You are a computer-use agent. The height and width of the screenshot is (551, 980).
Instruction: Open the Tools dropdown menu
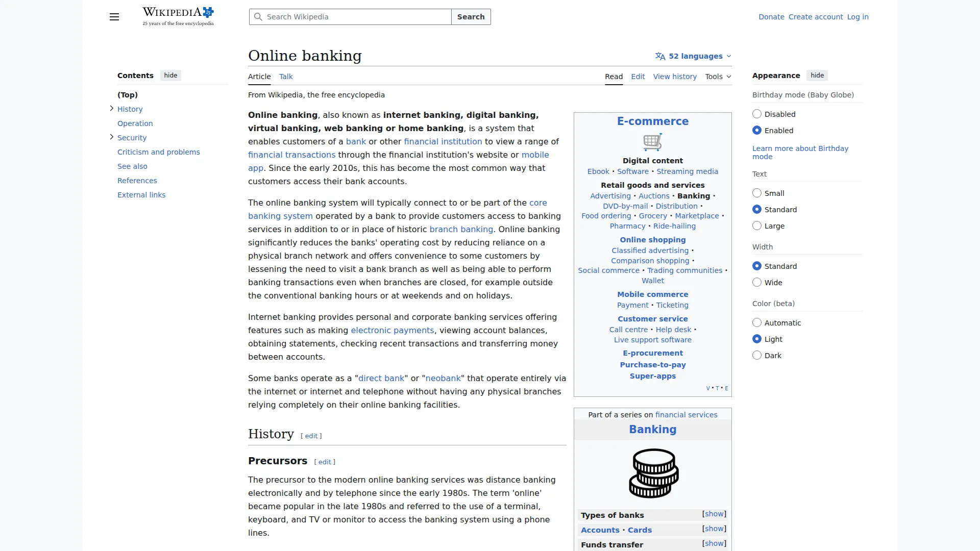[718, 77]
